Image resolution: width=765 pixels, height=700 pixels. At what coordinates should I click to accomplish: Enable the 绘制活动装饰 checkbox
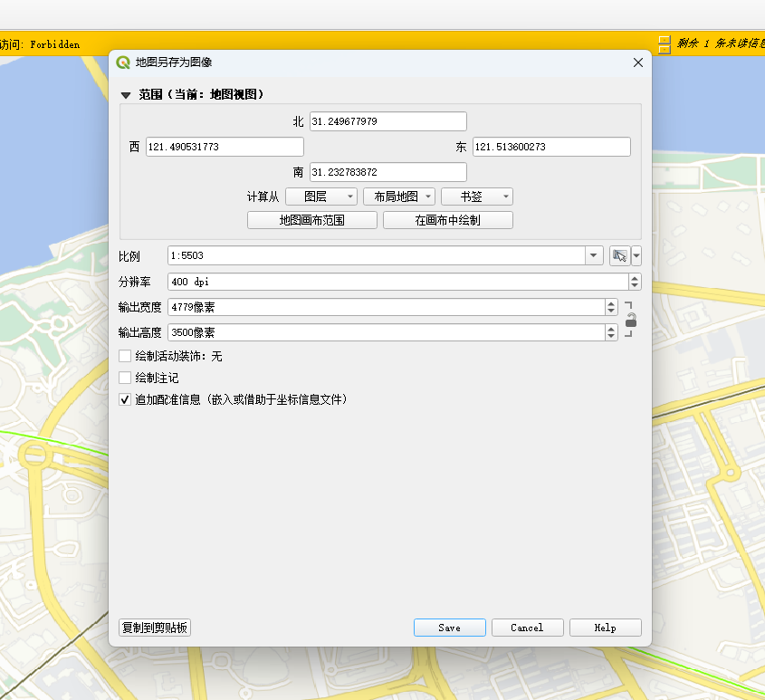(x=126, y=357)
